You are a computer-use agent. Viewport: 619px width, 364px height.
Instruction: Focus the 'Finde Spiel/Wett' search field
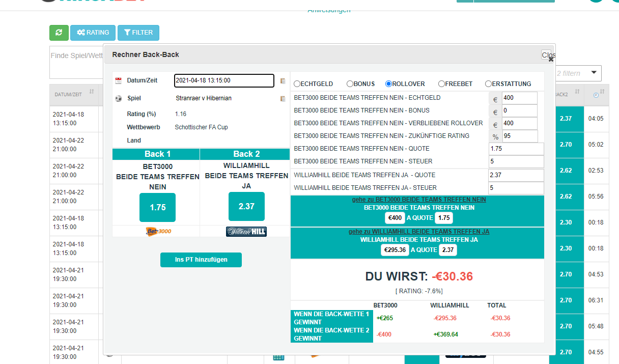click(x=76, y=63)
